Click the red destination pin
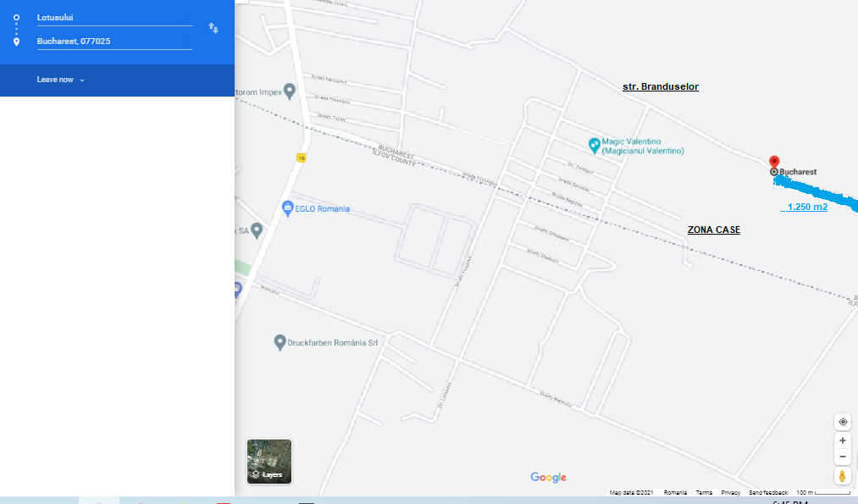Viewport: 858px width, 504px height. 773,162
